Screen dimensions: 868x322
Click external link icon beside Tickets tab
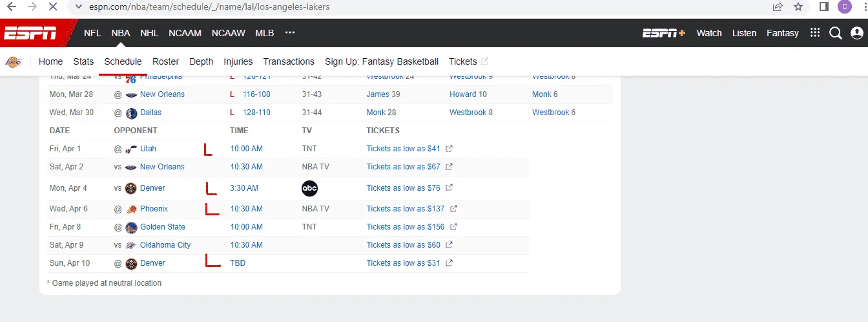(485, 61)
